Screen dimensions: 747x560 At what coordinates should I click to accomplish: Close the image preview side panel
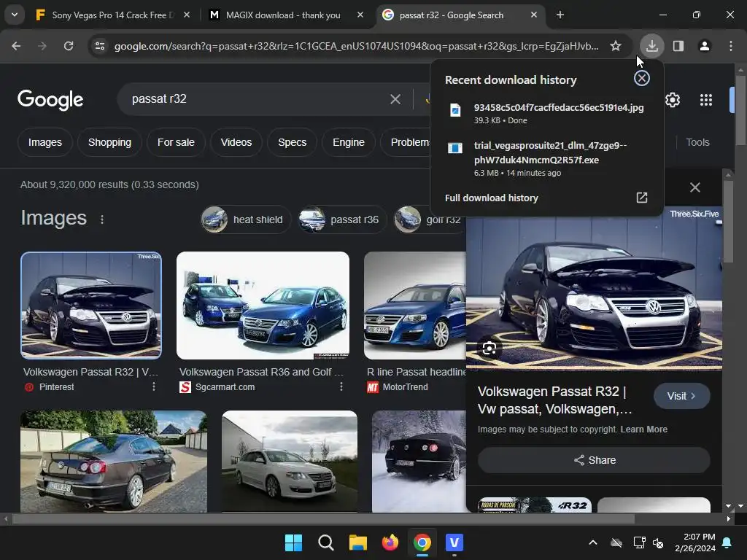pos(695,187)
